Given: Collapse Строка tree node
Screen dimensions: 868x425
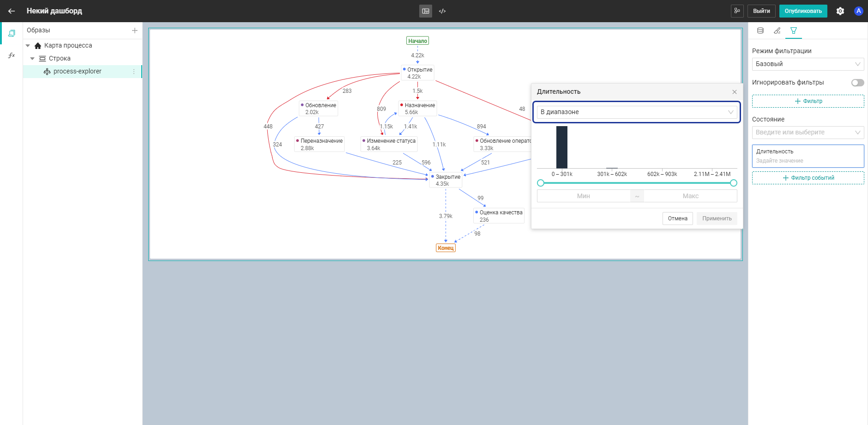Looking at the screenshot, I should [32, 59].
